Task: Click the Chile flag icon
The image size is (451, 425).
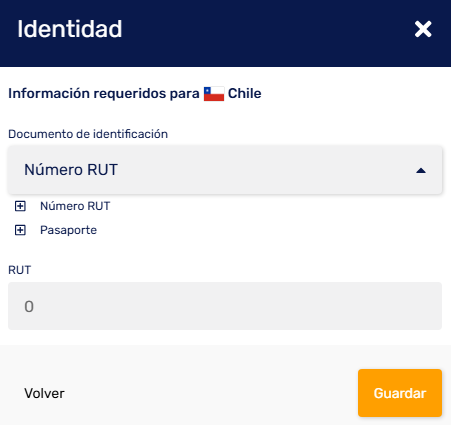Action: [214, 94]
